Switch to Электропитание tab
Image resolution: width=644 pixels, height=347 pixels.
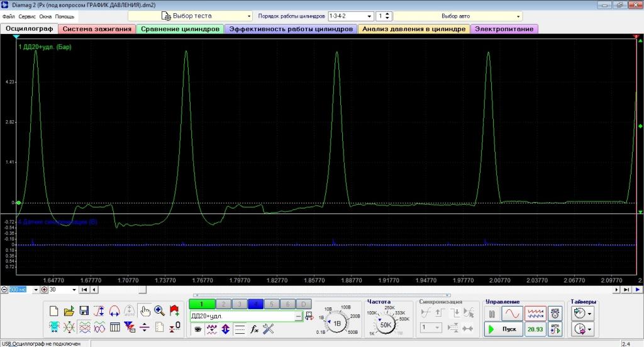pos(504,29)
